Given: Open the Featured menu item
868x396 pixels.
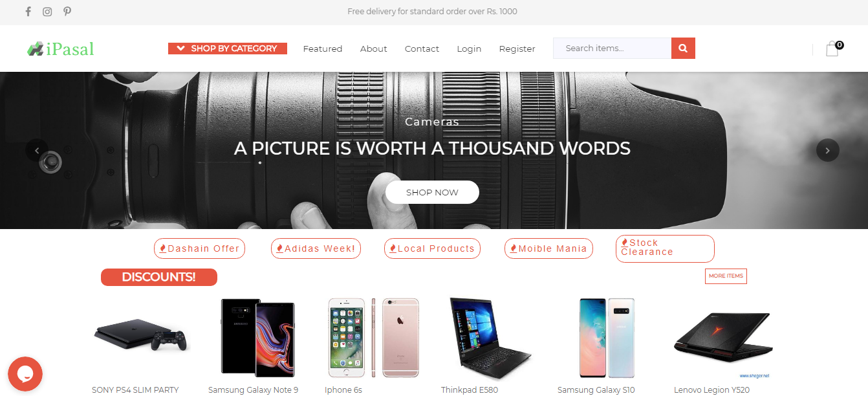Looking at the screenshot, I should pyautogui.click(x=323, y=49).
